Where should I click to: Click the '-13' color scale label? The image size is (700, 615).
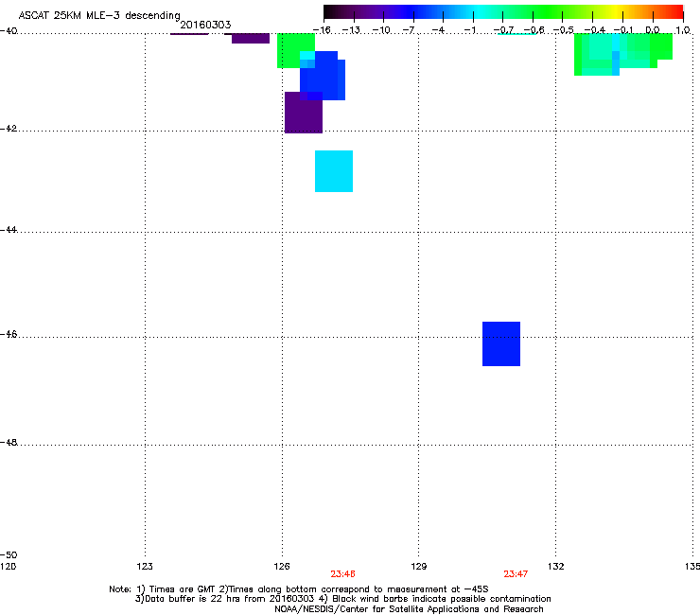(351, 30)
